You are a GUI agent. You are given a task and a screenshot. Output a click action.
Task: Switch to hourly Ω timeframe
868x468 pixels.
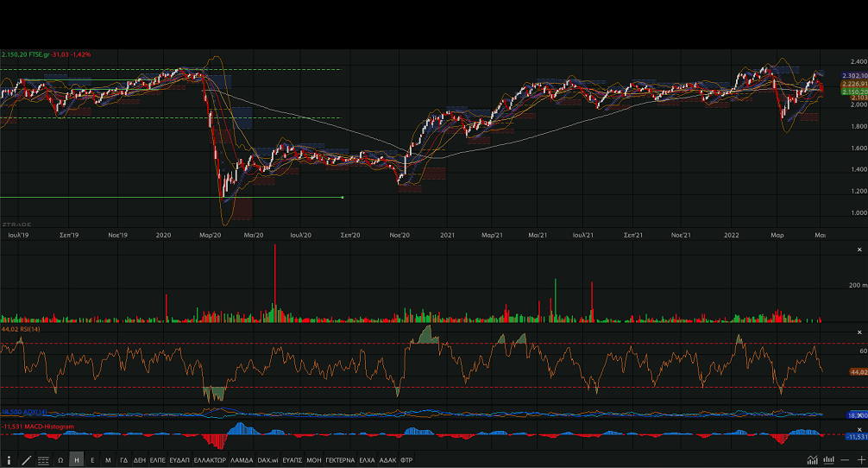click(60, 460)
